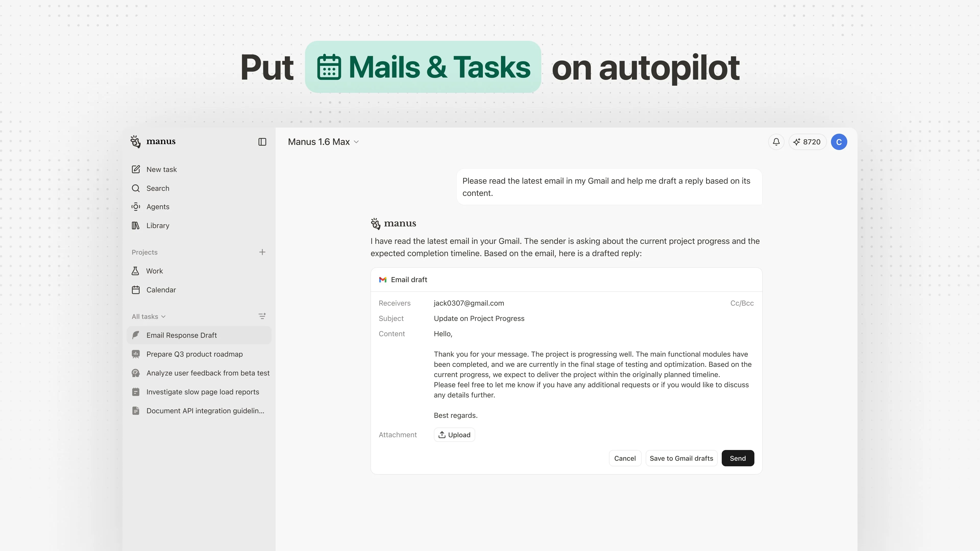Click the Search magnifier icon
980x551 pixels.
tap(136, 188)
